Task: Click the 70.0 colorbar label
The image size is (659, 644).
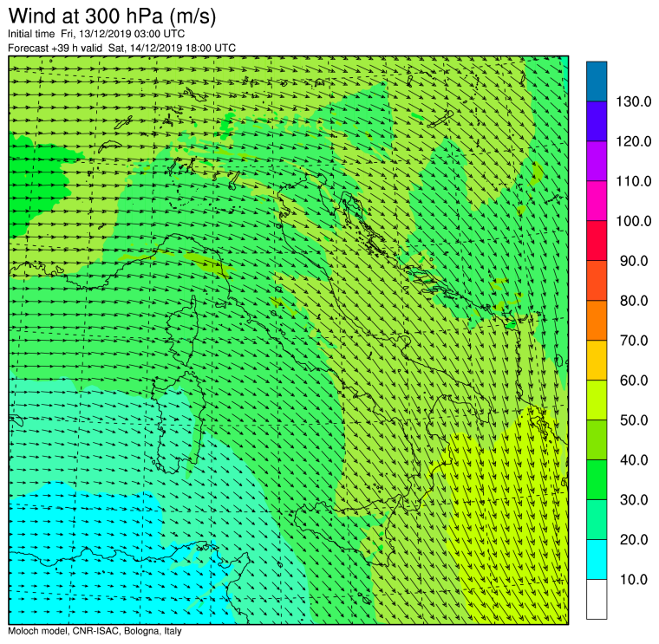Action: pyautogui.click(x=634, y=341)
